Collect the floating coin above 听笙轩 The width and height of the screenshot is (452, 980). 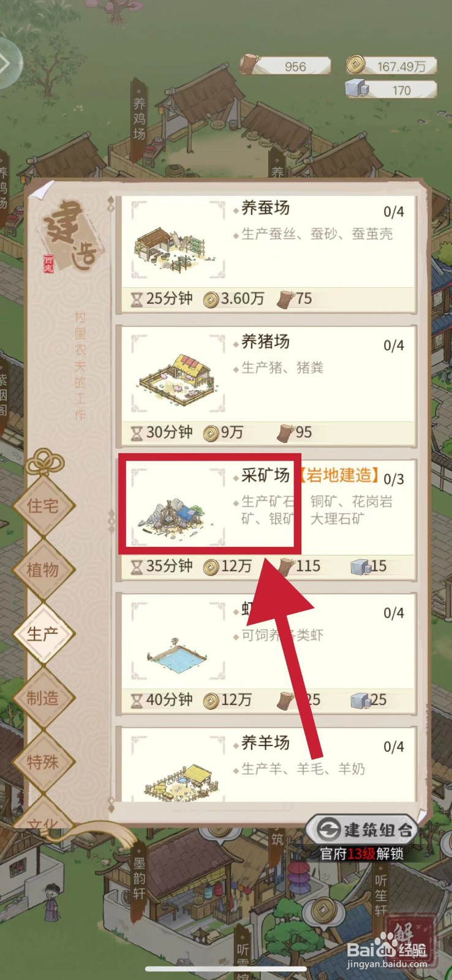coord(322,911)
